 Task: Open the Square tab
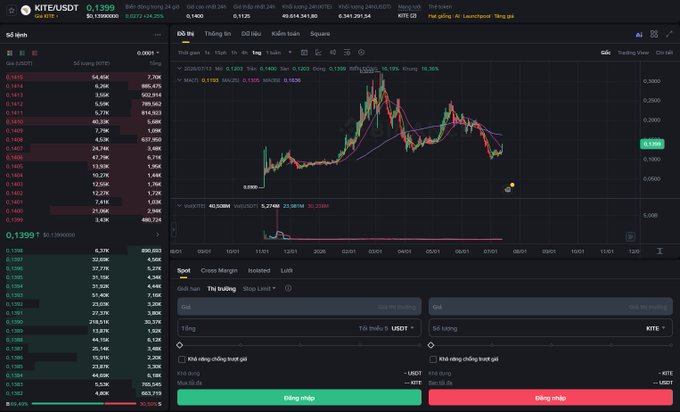320,33
